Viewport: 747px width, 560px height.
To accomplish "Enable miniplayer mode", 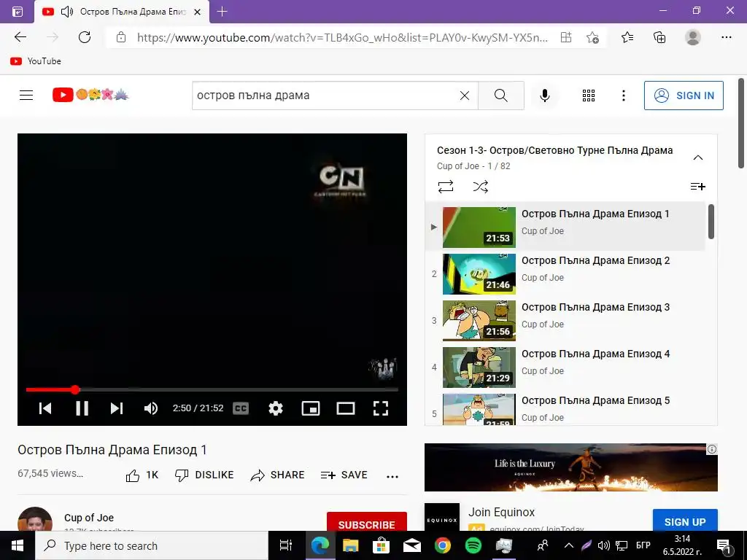I will point(311,408).
